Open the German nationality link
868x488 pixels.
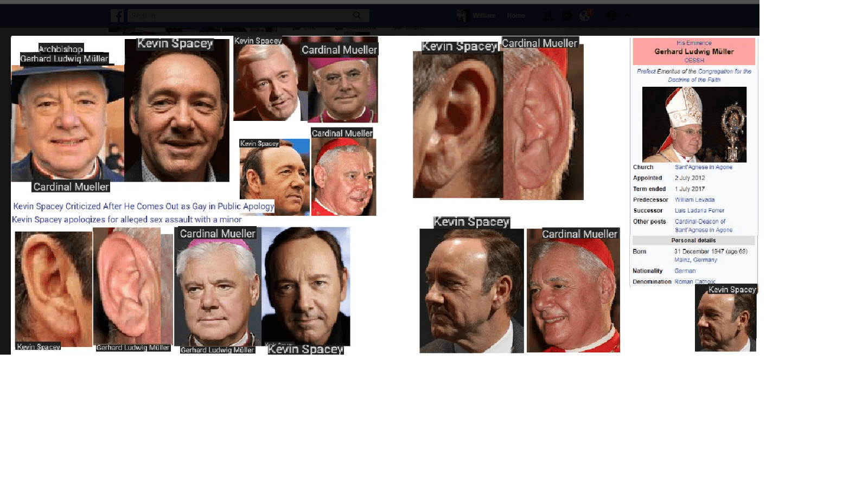685,271
